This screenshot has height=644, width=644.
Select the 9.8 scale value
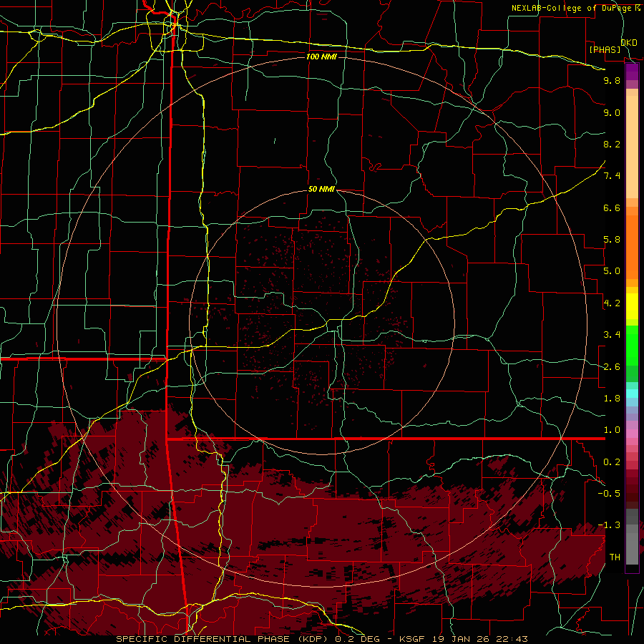(x=612, y=80)
